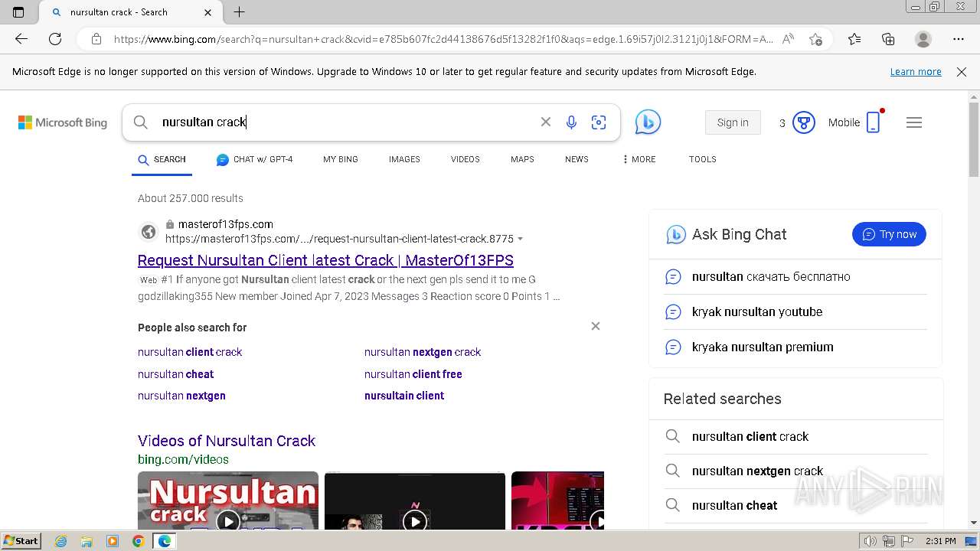Open Bing hamburger settings menu
980x551 pixels.
914,122
